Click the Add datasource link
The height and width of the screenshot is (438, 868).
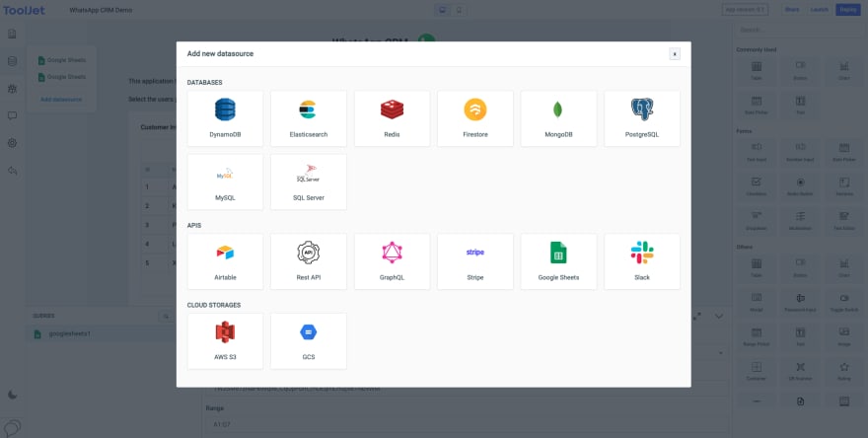click(61, 99)
